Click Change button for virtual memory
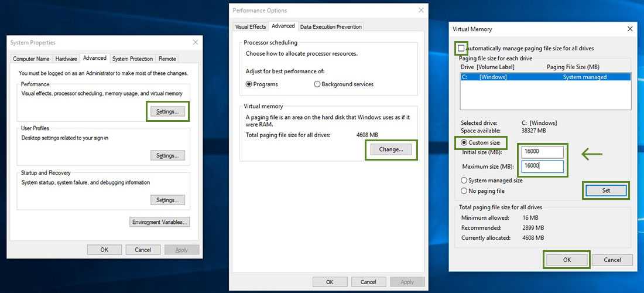This screenshot has height=293, width=644. click(390, 149)
